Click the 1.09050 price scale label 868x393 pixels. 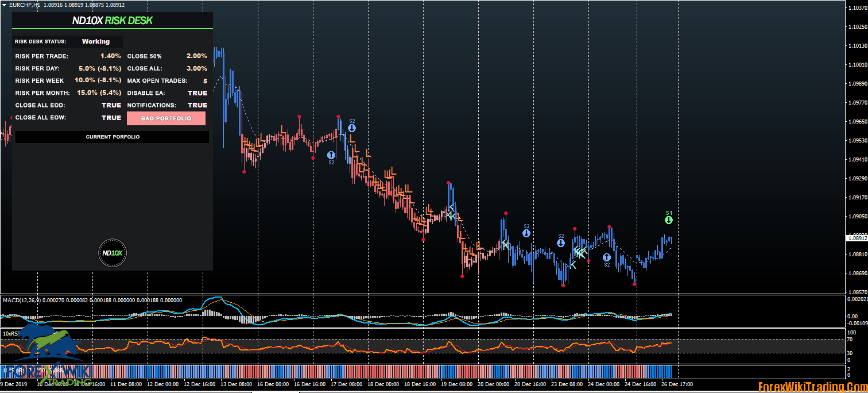[x=857, y=217]
